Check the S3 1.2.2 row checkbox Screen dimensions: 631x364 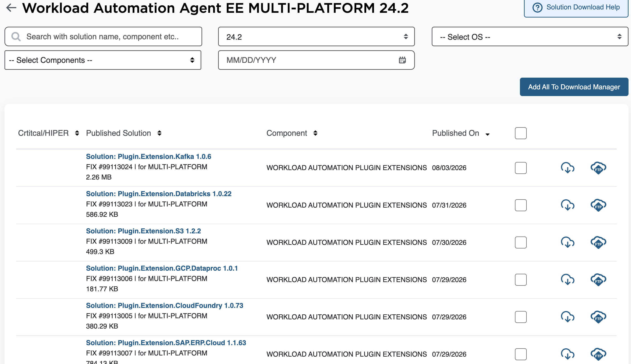pyautogui.click(x=521, y=242)
